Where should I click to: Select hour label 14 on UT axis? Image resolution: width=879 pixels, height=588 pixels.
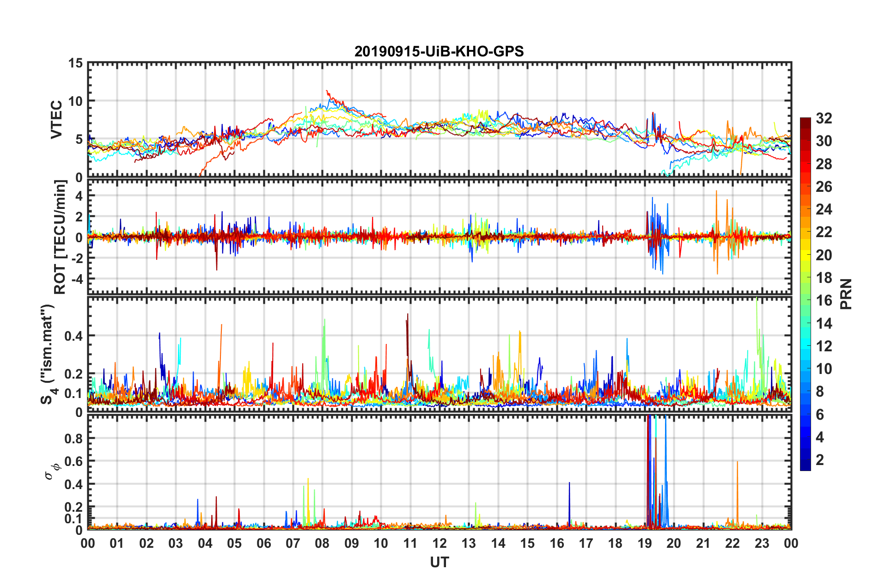(498, 544)
